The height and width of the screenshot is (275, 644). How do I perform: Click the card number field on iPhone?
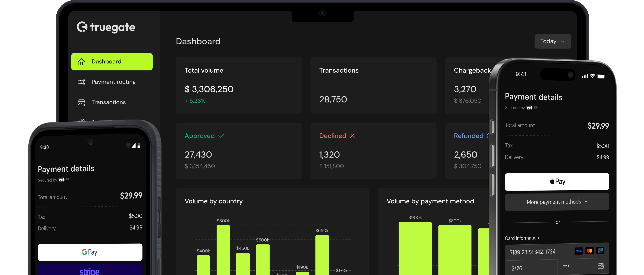click(557, 251)
